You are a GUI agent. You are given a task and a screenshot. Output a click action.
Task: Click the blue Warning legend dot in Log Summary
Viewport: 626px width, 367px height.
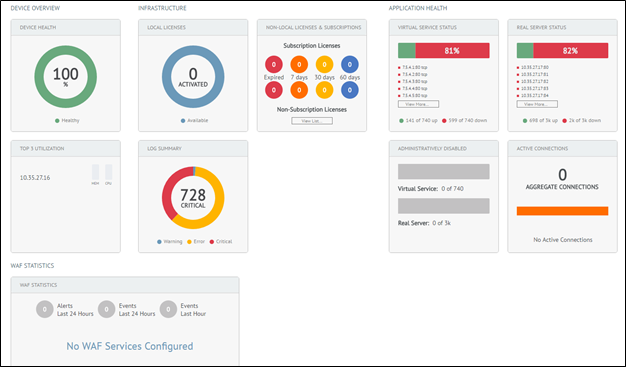click(159, 242)
